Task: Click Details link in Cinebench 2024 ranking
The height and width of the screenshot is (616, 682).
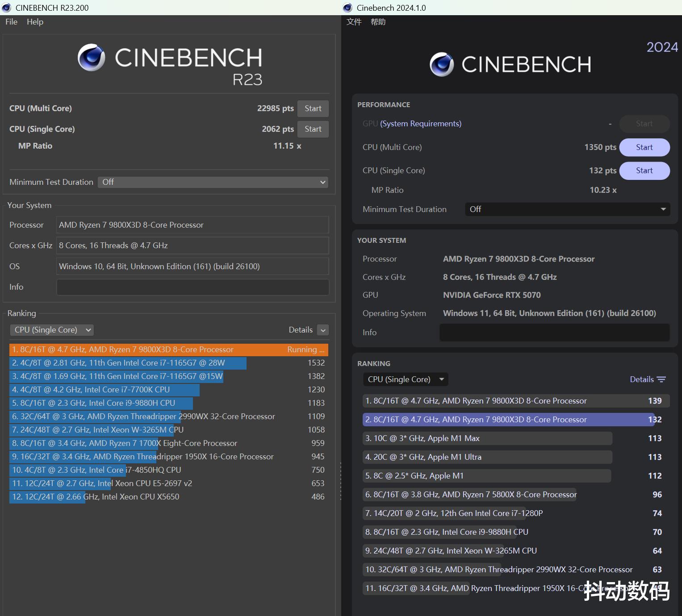Action: click(x=642, y=379)
